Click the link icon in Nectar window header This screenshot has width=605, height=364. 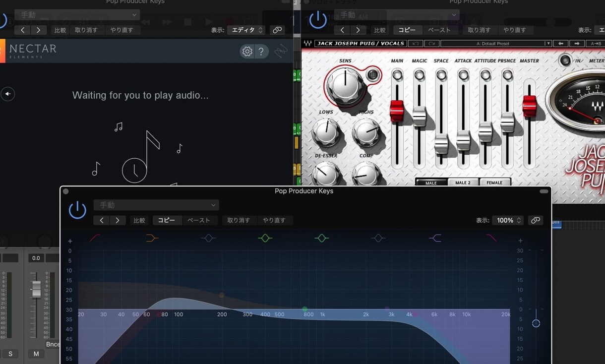pyautogui.click(x=277, y=30)
